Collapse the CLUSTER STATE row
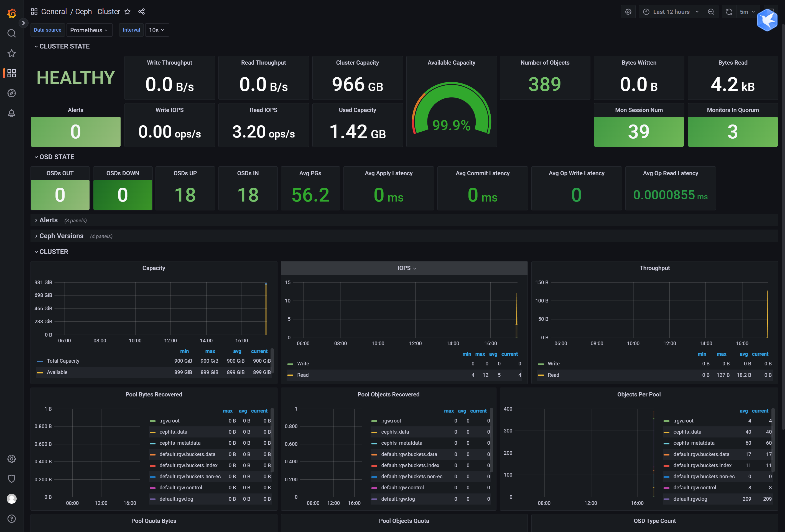This screenshot has height=532, width=785. 64,46
